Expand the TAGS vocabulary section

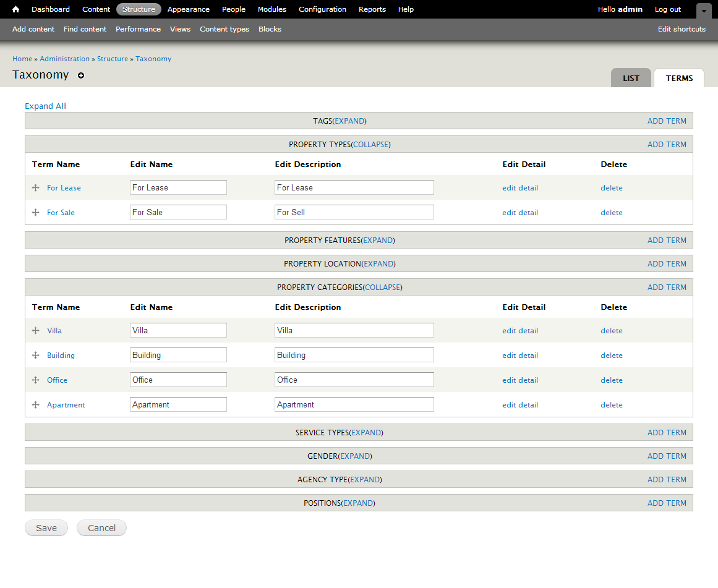pyautogui.click(x=349, y=121)
